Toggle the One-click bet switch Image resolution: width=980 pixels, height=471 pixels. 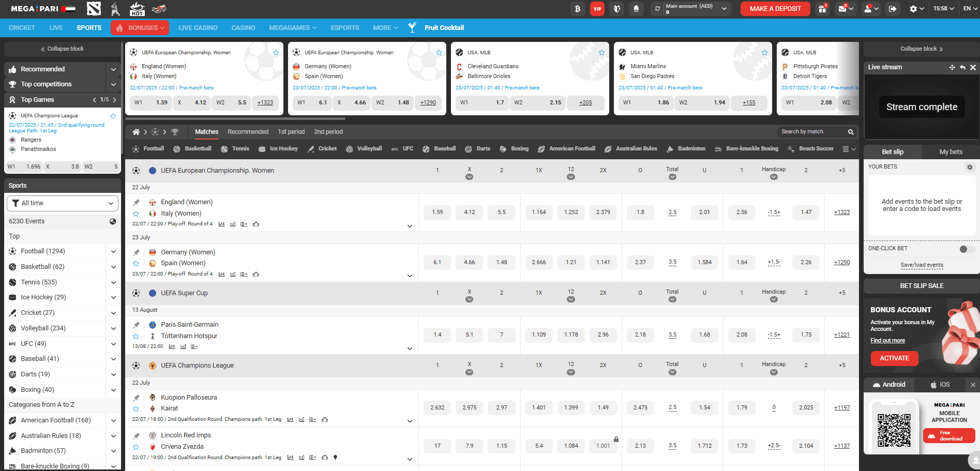967,249
